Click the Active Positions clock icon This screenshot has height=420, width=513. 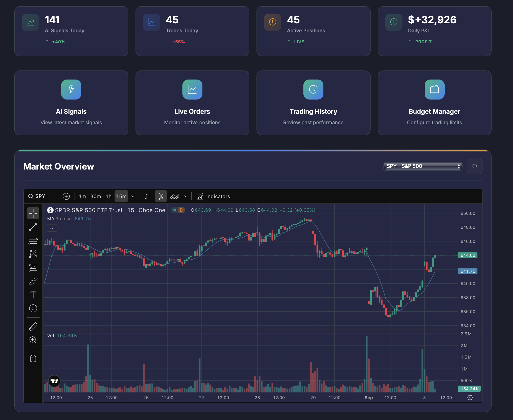272,22
